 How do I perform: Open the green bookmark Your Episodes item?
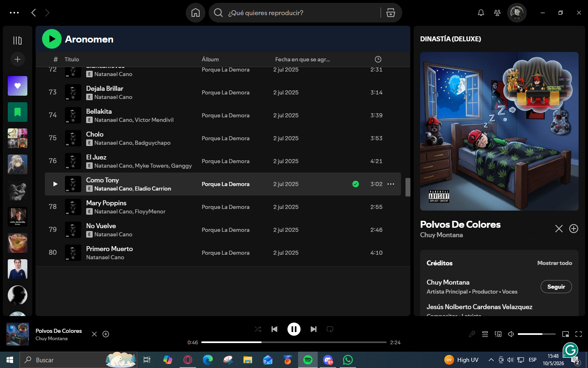(18, 112)
